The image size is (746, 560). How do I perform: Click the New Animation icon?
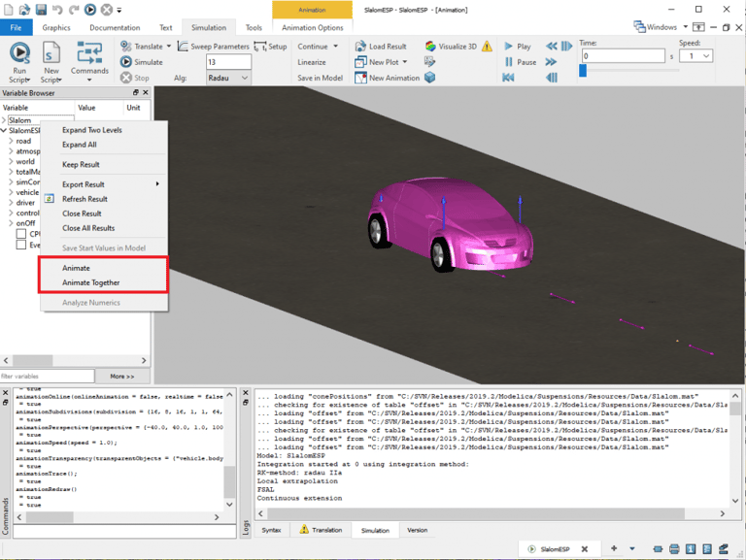[x=360, y=78]
